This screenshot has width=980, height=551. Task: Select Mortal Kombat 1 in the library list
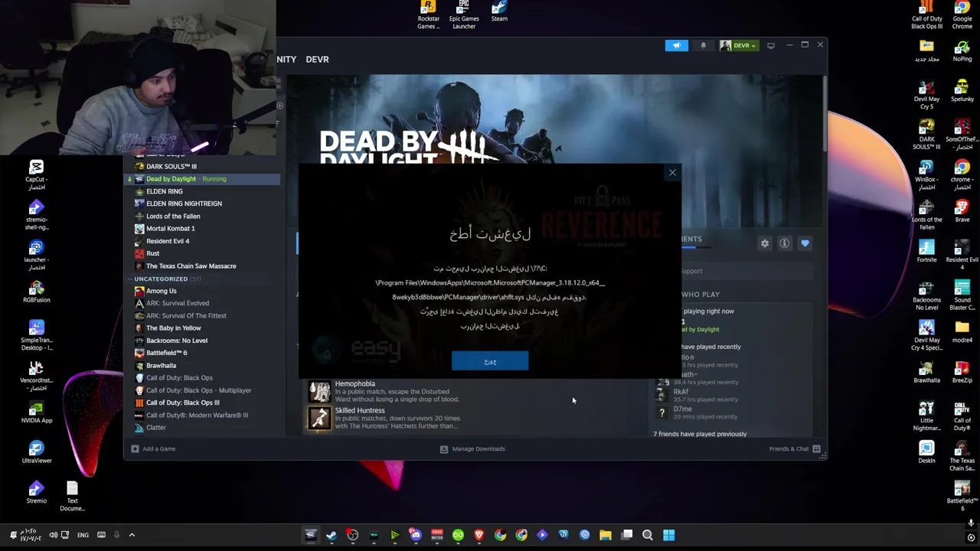(203, 228)
